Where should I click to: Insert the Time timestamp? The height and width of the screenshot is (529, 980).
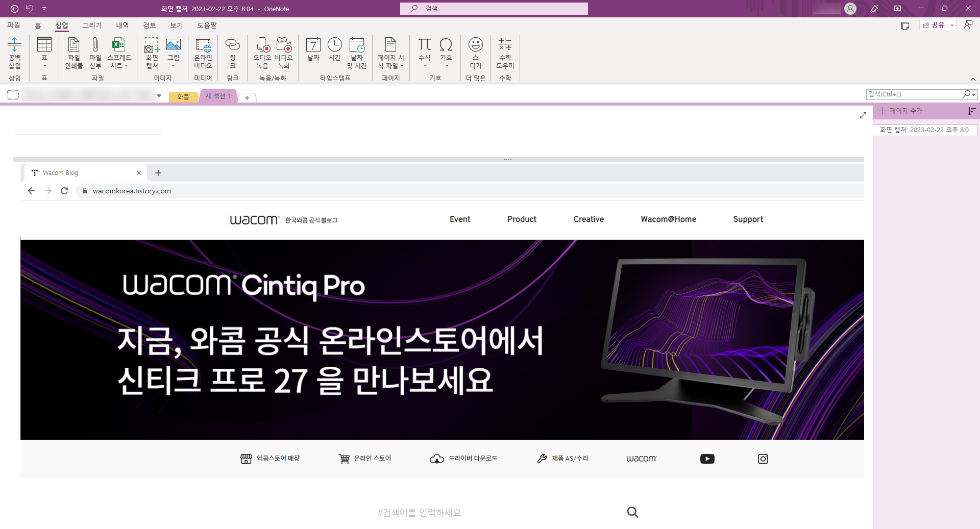pos(335,50)
